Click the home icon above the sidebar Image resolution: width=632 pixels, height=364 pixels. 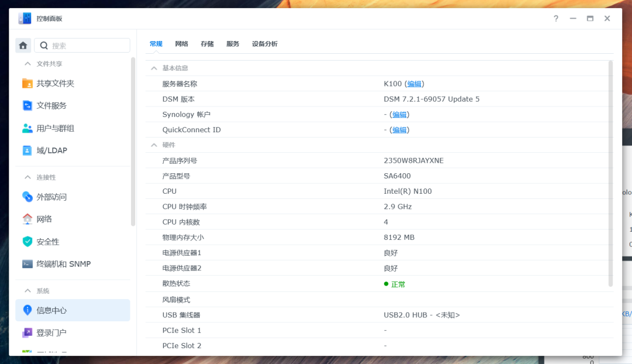click(x=23, y=45)
